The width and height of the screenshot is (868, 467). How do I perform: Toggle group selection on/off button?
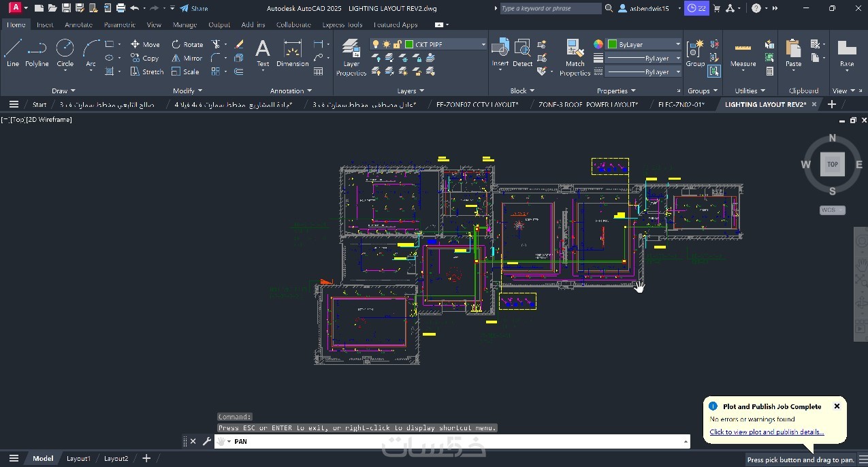click(714, 71)
